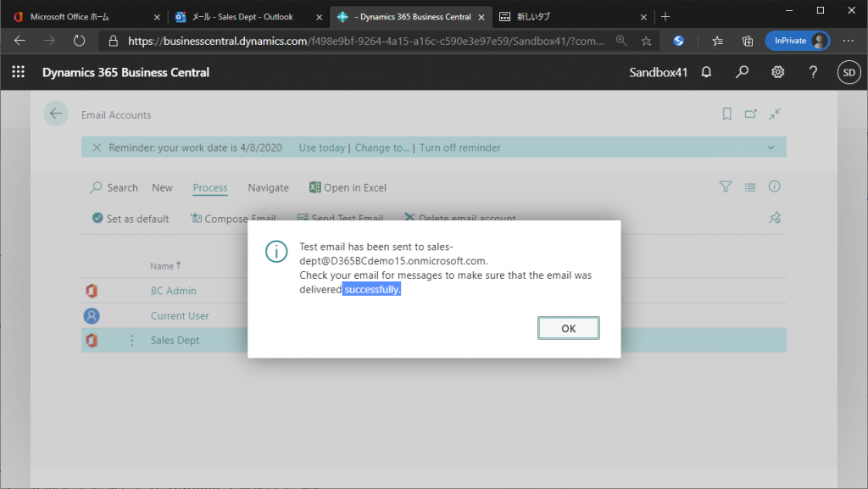Bookmark the Email Accounts page
Image resolution: width=868 pixels, height=489 pixels.
point(726,114)
